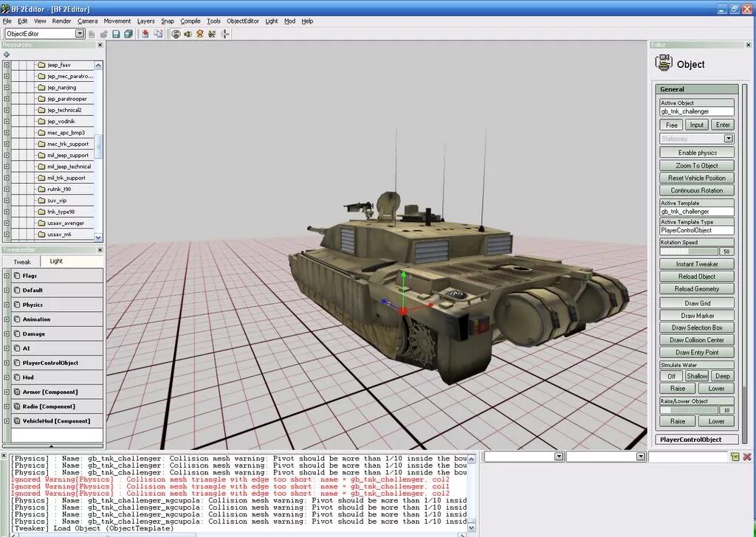Click the red X icon in bottom bar
Viewport: 756px width, 537px height.
(x=747, y=456)
